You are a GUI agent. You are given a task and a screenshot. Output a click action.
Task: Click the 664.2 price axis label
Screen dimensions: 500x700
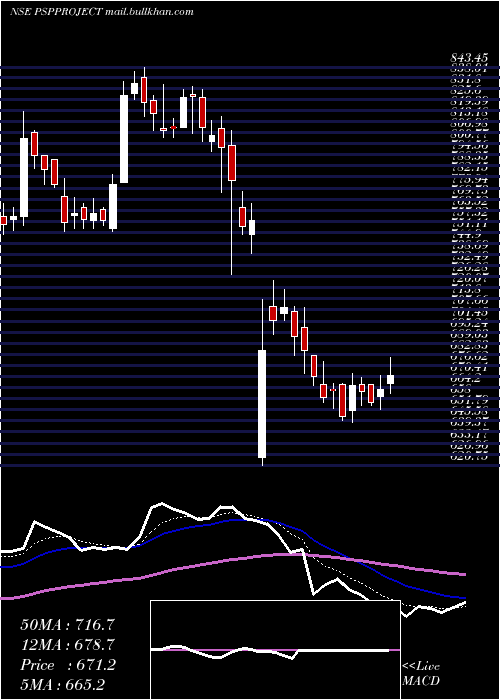(x=466, y=379)
